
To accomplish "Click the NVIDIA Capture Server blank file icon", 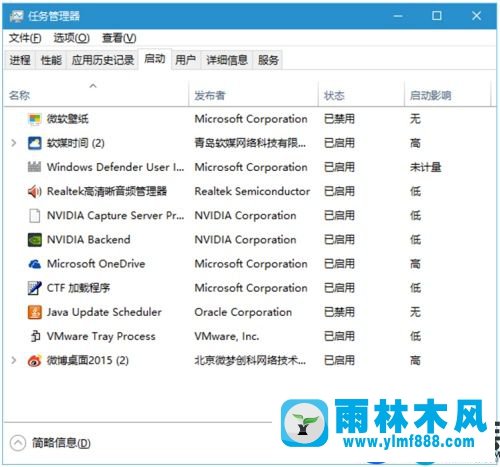I will coord(34,216).
